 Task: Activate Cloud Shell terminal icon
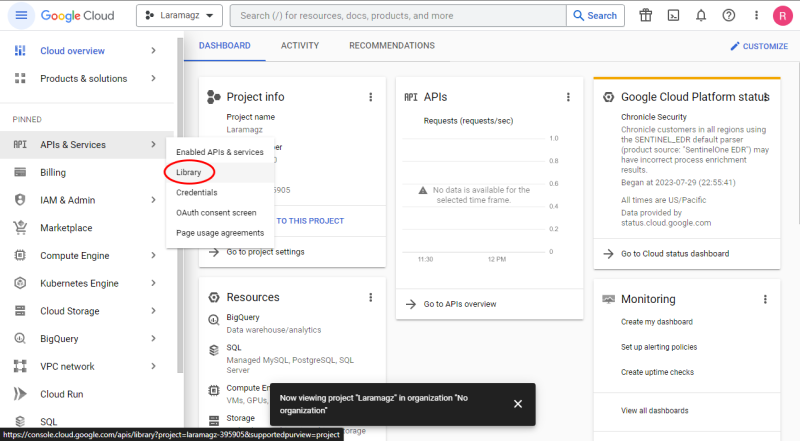[673, 15]
